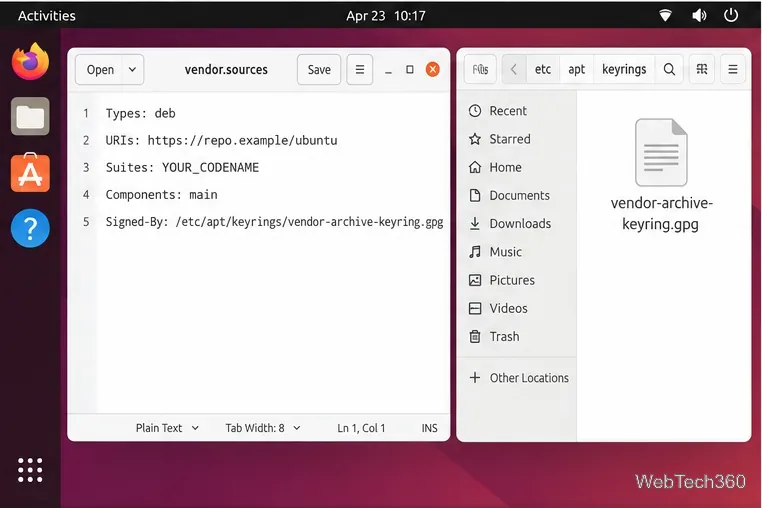762x508 pixels.
Task: Go back with the Files arrow
Action: 514,70
